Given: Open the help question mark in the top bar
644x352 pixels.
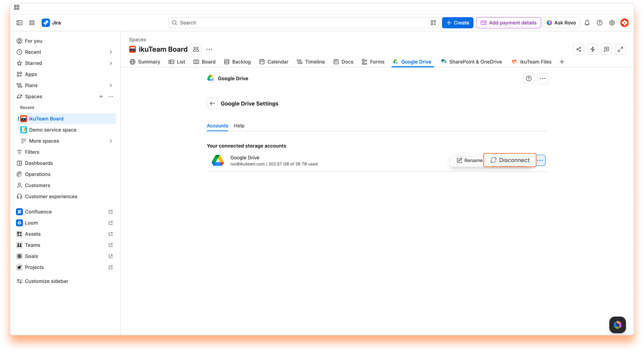Looking at the screenshot, I should click(x=600, y=23).
